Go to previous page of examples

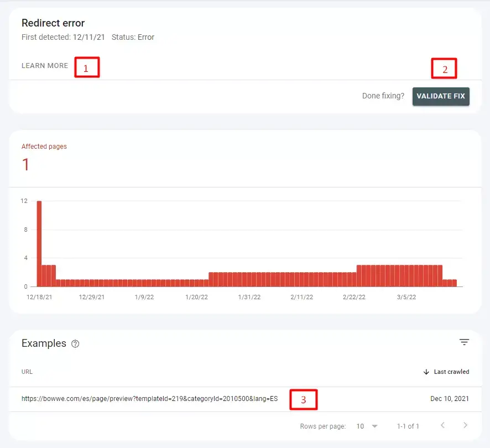click(442, 425)
